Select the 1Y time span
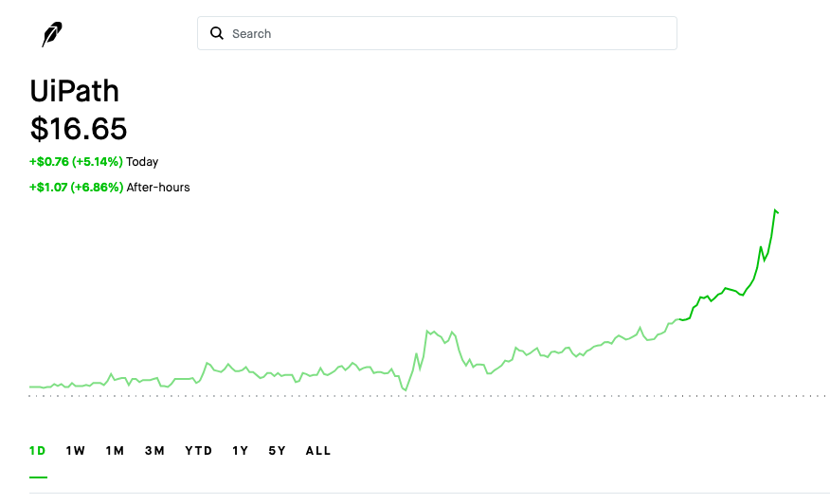This screenshot has height=504, width=830. (241, 451)
